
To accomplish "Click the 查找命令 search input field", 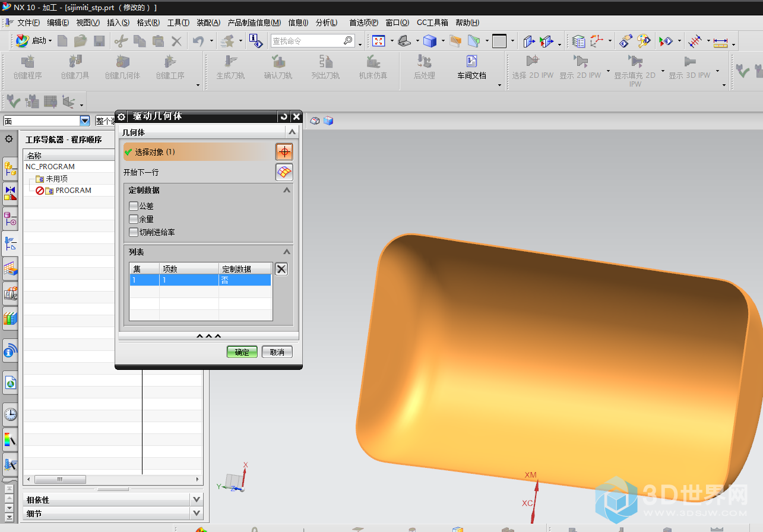I will [312, 41].
